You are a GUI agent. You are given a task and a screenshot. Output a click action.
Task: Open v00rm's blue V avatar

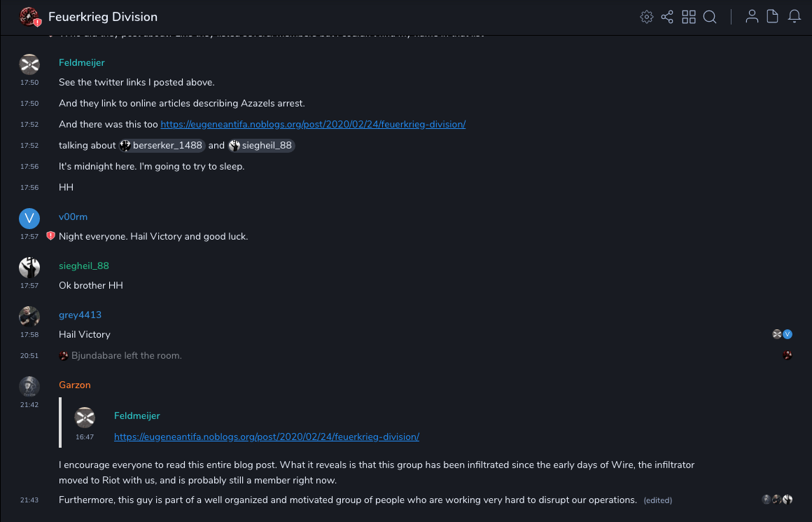tap(29, 219)
